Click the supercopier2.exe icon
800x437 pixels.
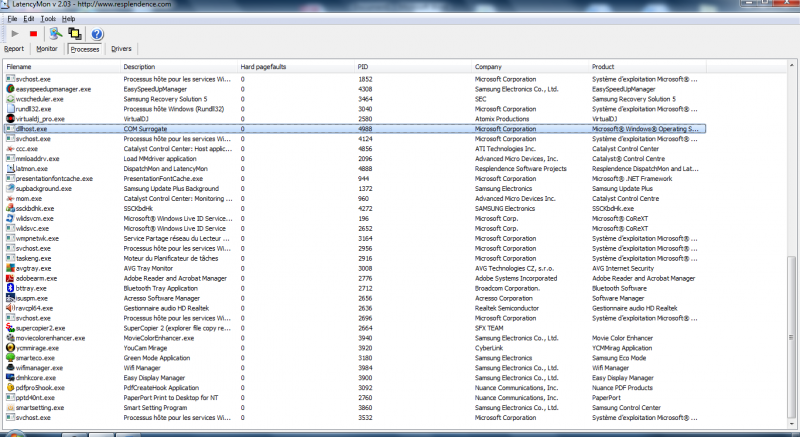tap(10, 328)
